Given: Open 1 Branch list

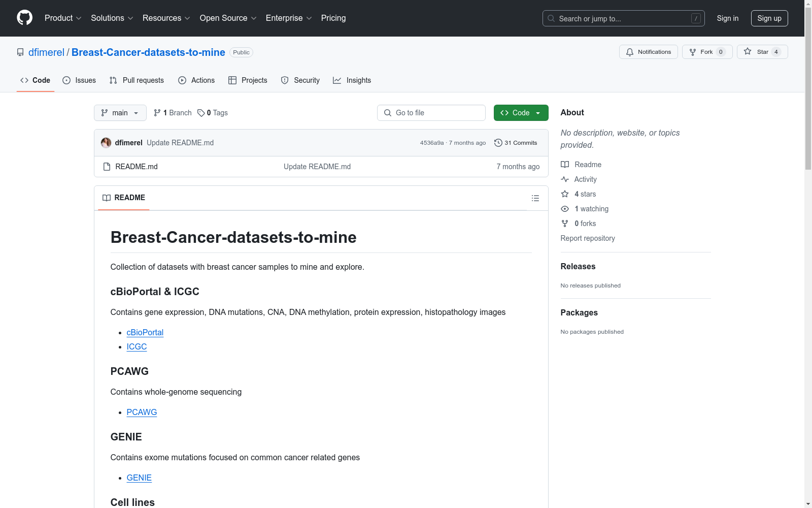Looking at the screenshot, I should pyautogui.click(x=173, y=113).
